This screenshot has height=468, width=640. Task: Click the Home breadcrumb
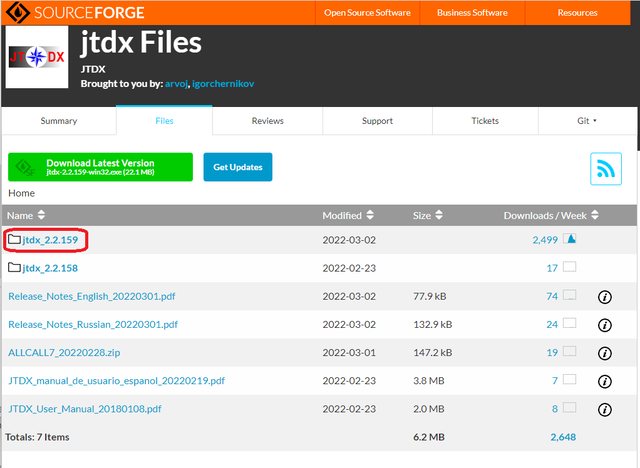coord(22,193)
